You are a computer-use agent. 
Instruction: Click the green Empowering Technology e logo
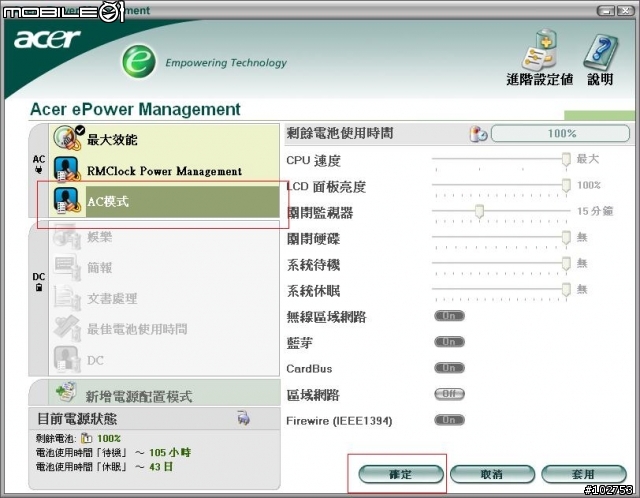pos(139,61)
